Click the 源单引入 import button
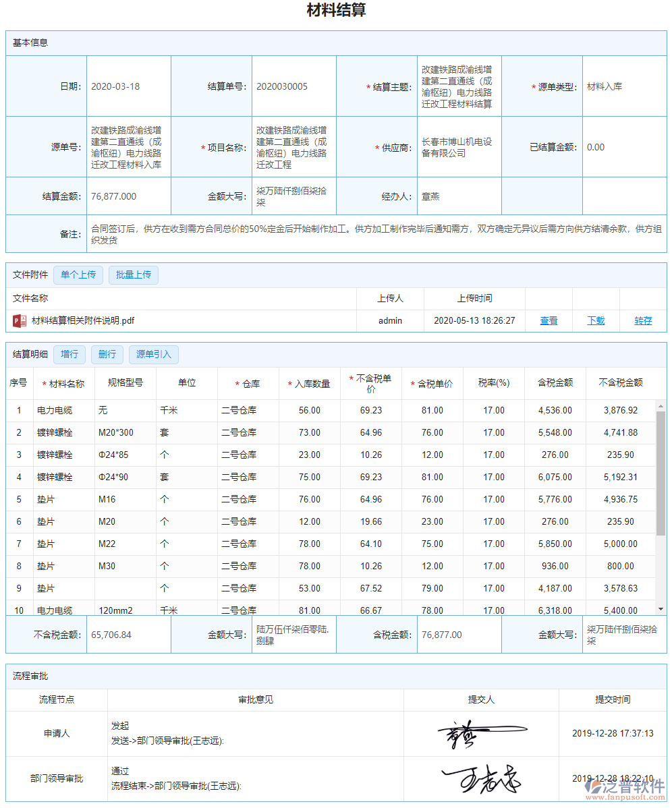The image size is (672, 808). 154,354
